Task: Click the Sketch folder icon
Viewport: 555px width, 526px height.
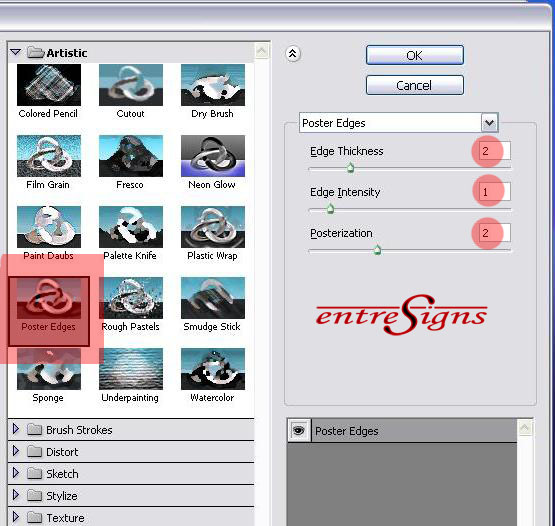Action: (34, 473)
